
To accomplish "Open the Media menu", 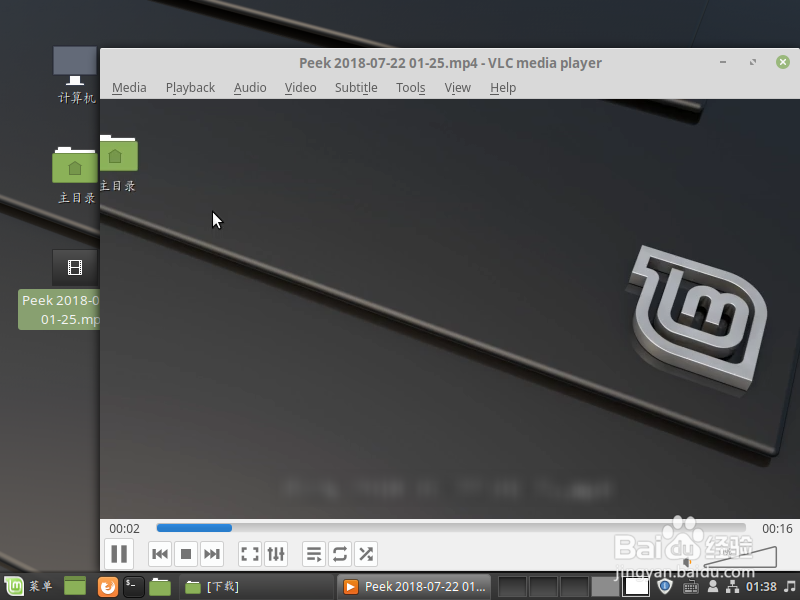I will [x=129, y=88].
